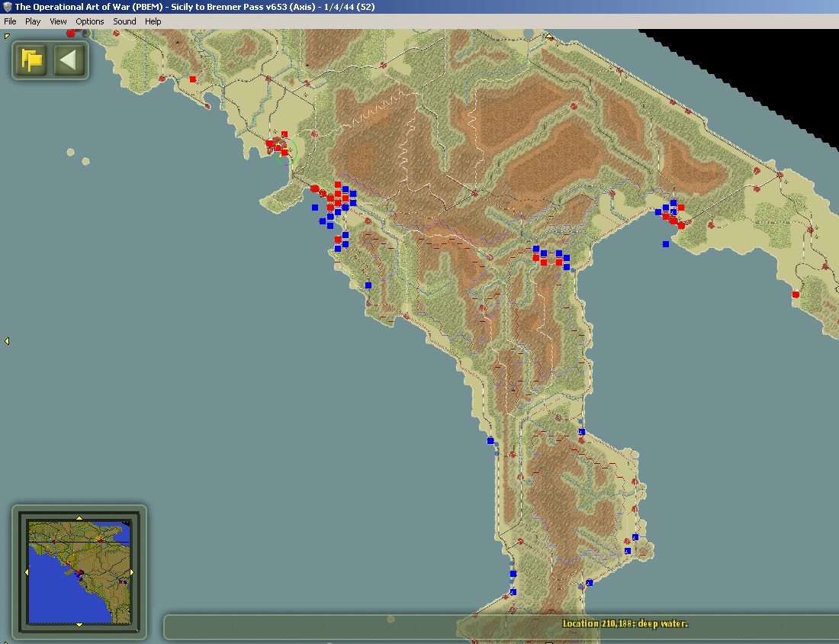Click the minimap terrain overview image

point(79,572)
